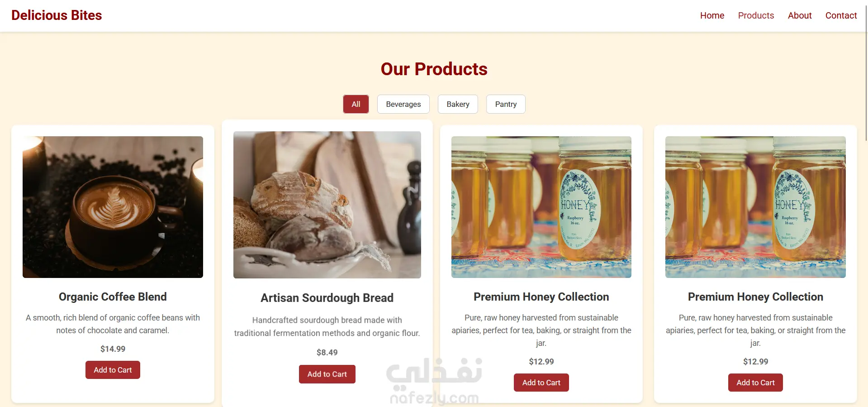Click the third card's honey jars image

[x=541, y=207]
